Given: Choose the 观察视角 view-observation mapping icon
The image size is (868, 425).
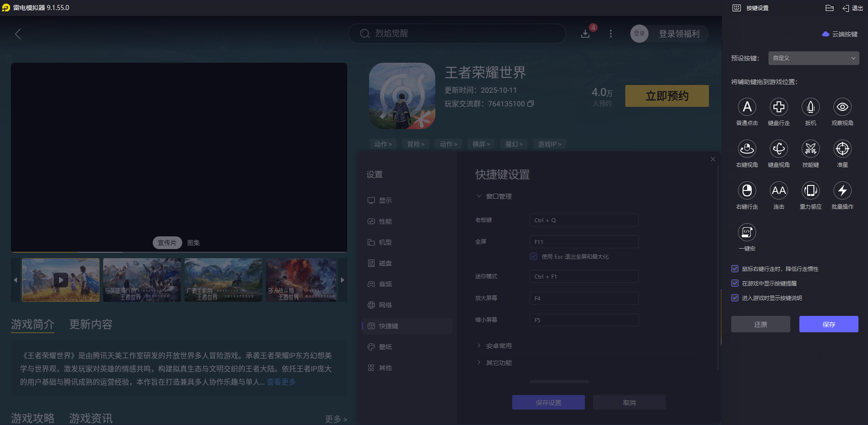Looking at the screenshot, I should 842,107.
